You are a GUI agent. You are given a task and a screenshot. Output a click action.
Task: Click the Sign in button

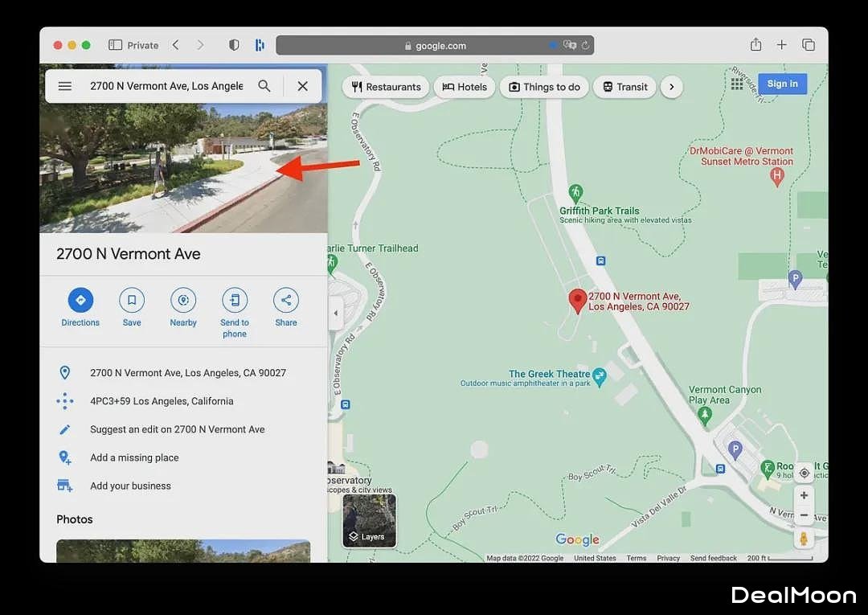[x=782, y=84]
